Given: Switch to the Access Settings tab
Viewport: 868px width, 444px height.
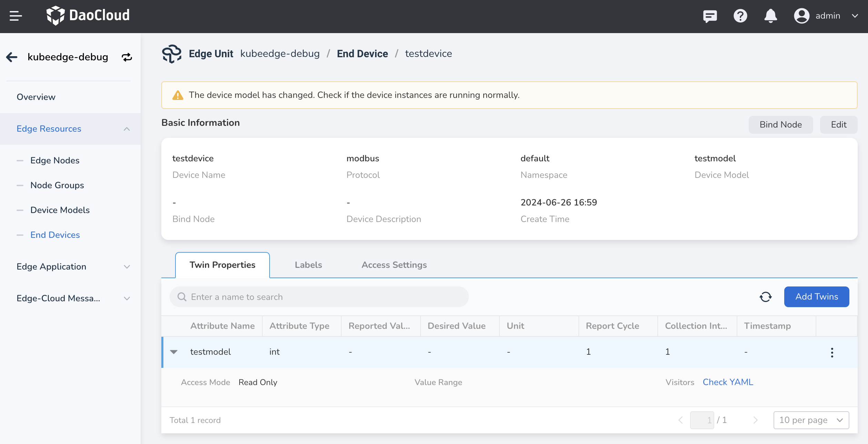Looking at the screenshot, I should 394,265.
